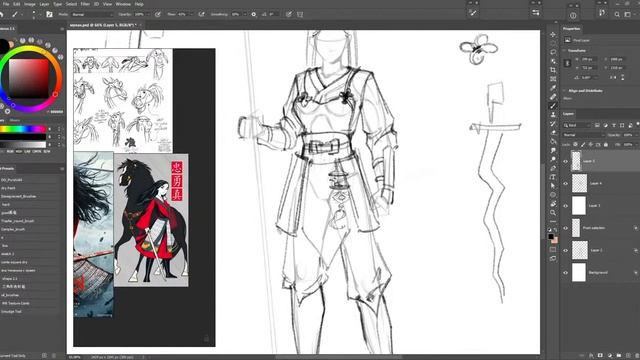Click the black foreground color swatch in toolbox
This screenshot has width=640, height=360.
click(551, 236)
